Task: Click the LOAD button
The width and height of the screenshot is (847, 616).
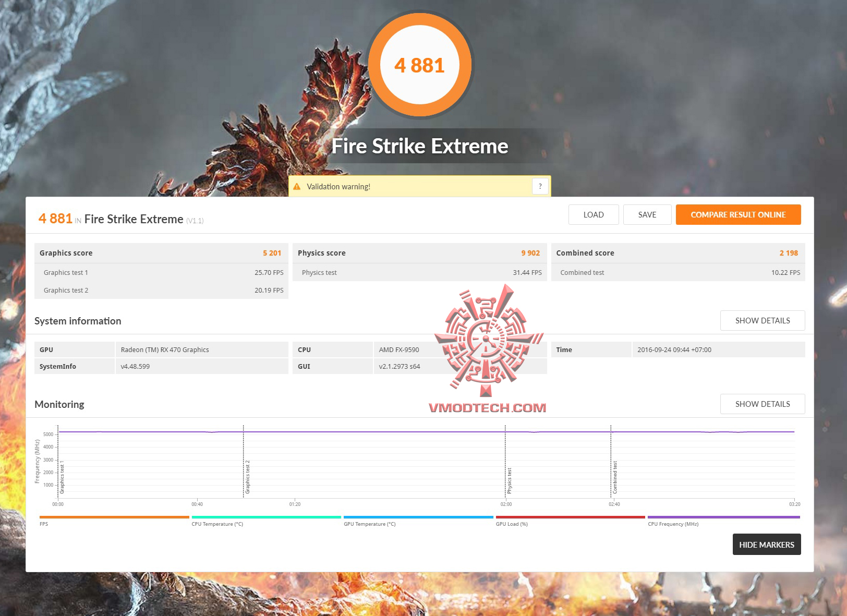Action: click(594, 214)
